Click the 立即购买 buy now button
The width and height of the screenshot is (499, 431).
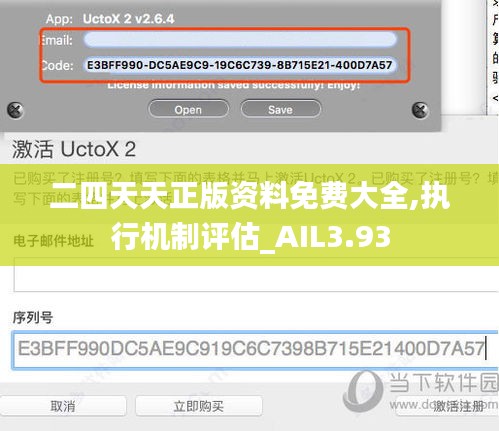pos(199,406)
